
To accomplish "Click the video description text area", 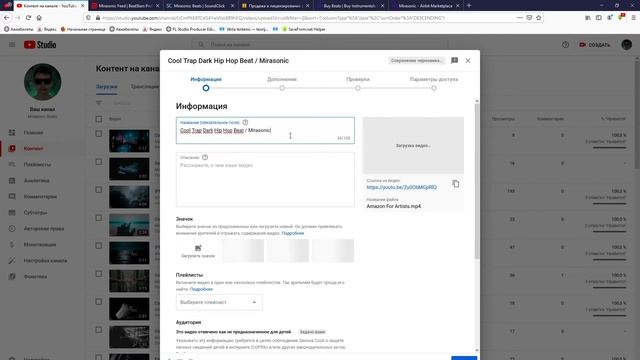I will click(x=265, y=180).
